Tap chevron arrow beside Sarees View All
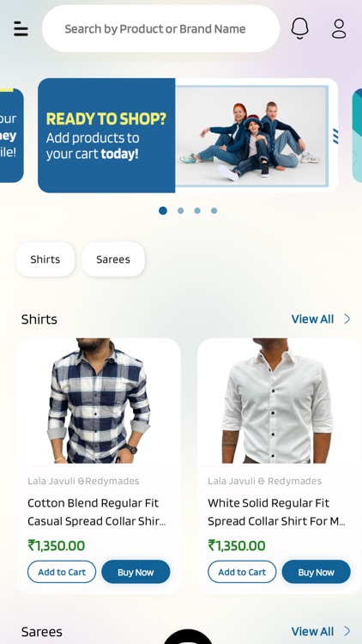 [347, 631]
